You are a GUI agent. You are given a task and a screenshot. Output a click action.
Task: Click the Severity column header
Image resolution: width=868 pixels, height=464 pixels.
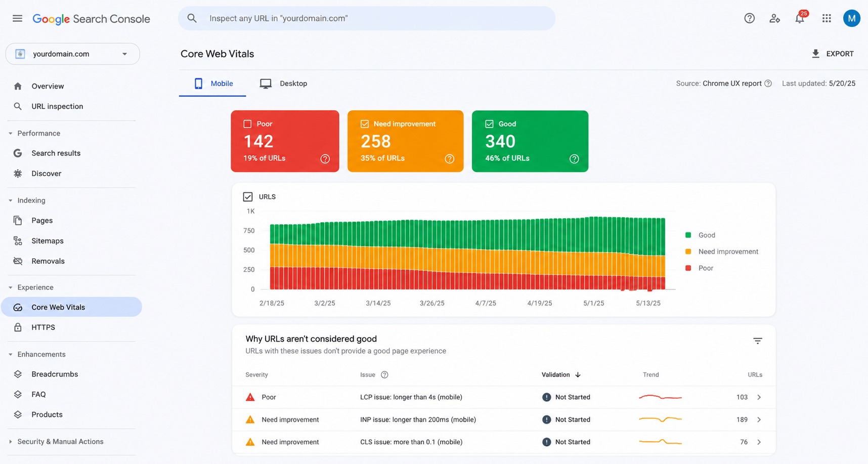click(256, 375)
